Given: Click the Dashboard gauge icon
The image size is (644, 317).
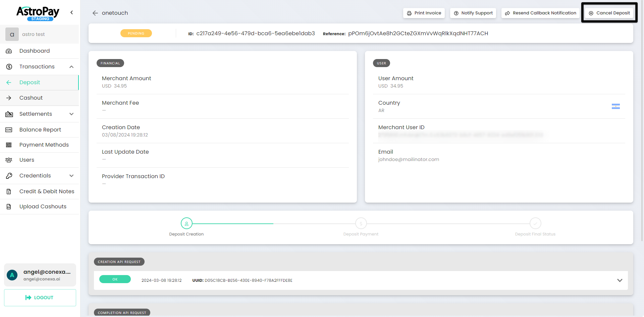Looking at the screenshot, I should click(x=9, y=51).
